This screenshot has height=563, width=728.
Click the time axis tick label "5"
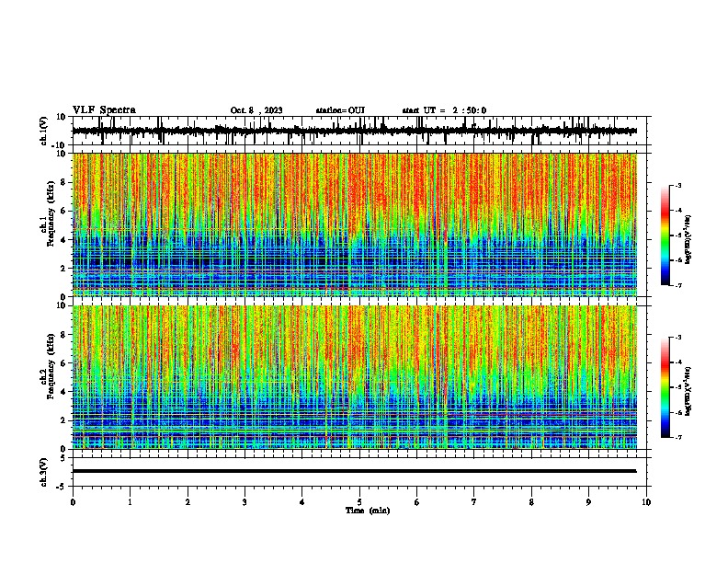[x=359, y=502]
